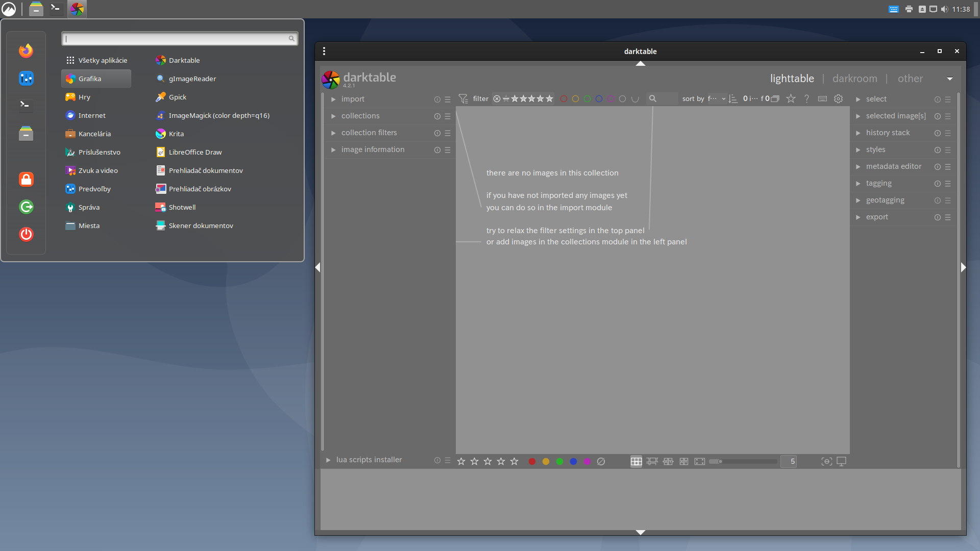The height and width of the screenshot is (551, 980).
Task: Click the application menu search field
Action: pos(180,39)
